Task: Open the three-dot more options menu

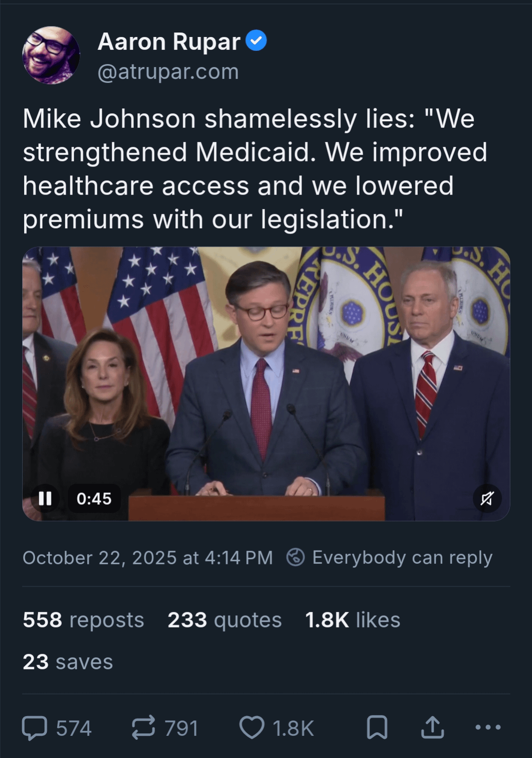Action: click(488, 727)
